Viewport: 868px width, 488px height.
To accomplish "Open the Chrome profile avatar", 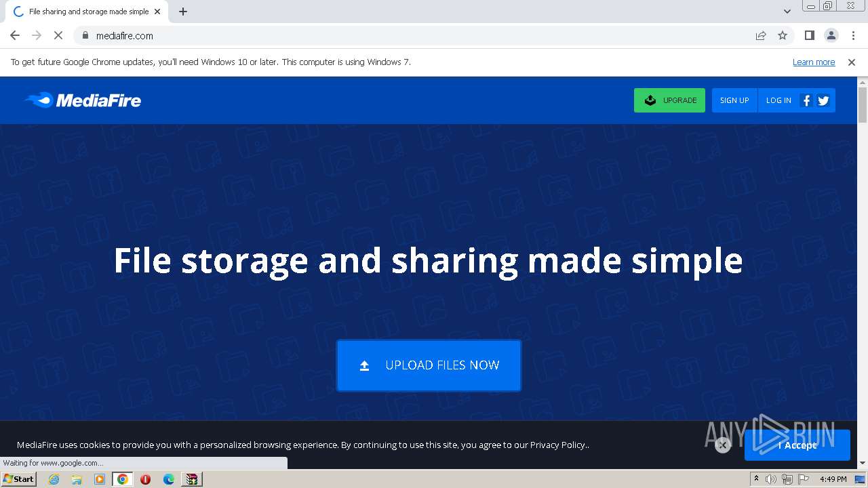I will pyautogui.click(x=831, y=35).
